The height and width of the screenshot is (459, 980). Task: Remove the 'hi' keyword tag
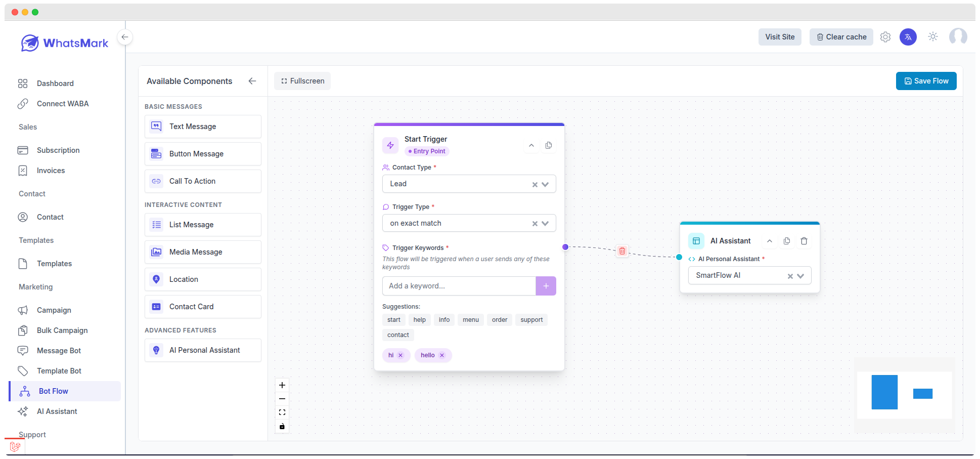(x=400, y=355)
